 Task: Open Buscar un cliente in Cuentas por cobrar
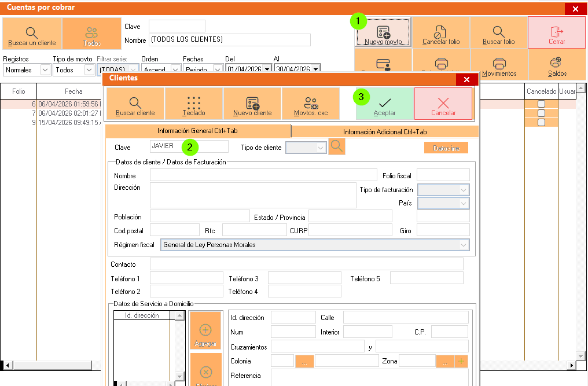pyautogui.click(x=32, y=34)
